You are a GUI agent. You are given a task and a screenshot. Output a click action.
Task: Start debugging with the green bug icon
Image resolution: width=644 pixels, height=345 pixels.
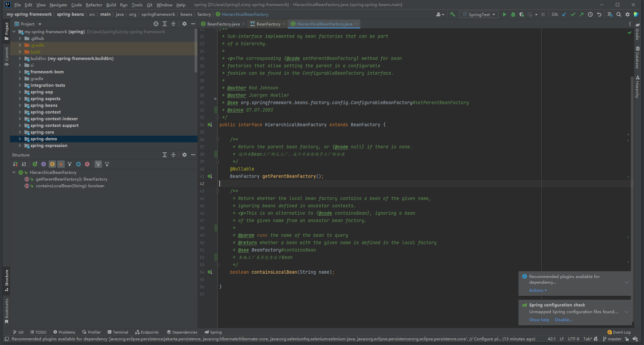coord(513,14)
